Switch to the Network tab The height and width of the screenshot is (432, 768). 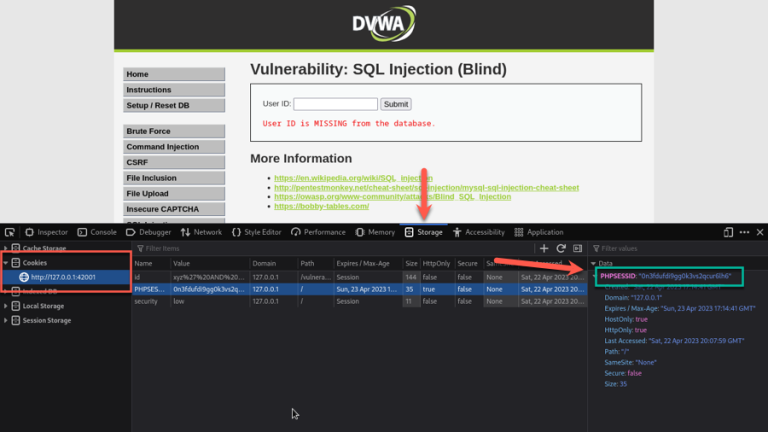(201, 232)
